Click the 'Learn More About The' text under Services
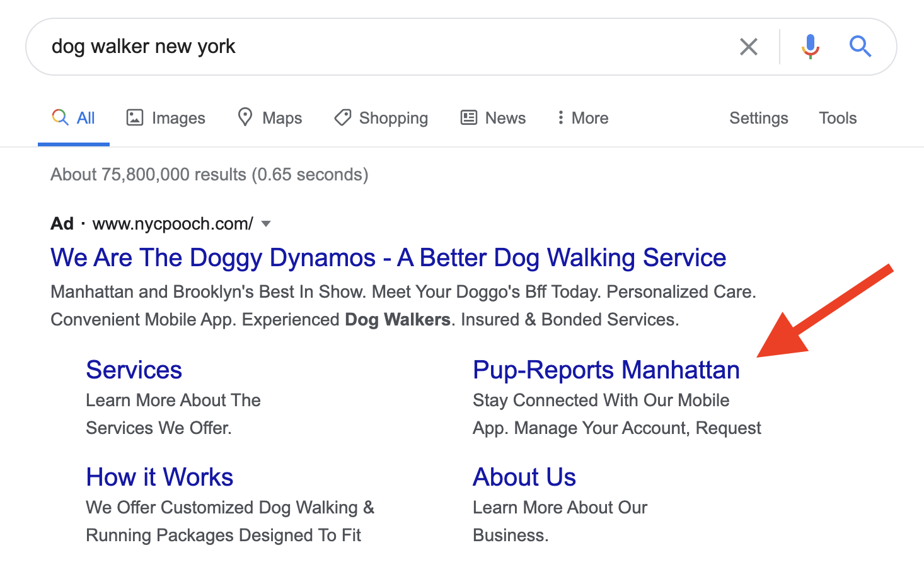Viewport: 924px width, 574px height. (173, 401)
